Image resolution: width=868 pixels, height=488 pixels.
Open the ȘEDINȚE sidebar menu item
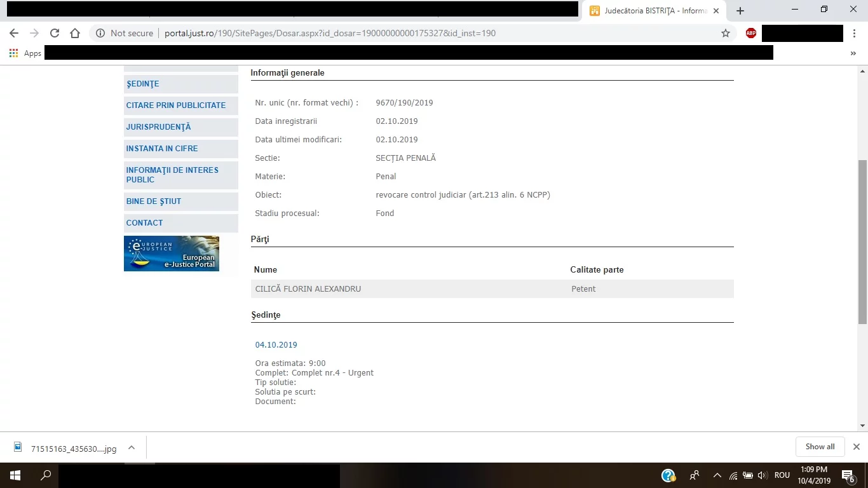[143, 84]
